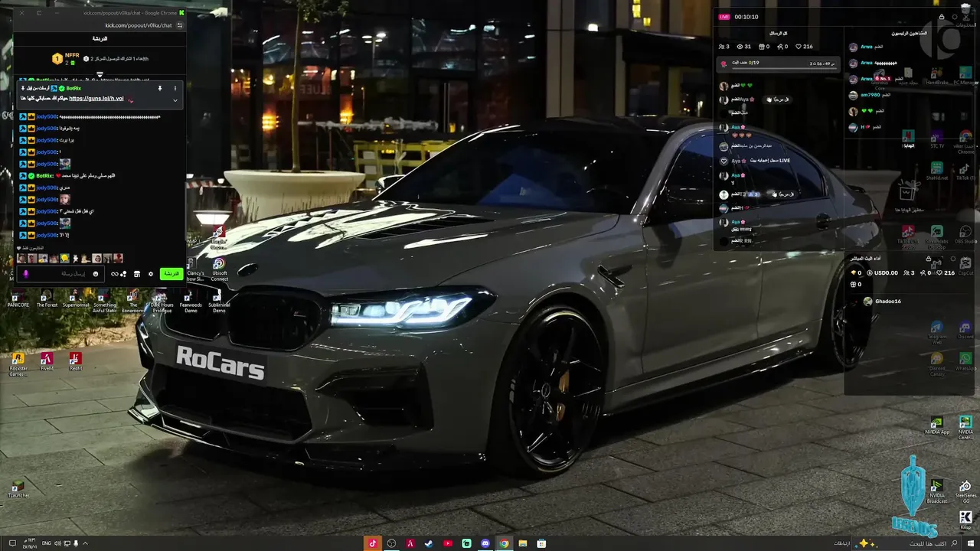The width and height of the screenshot is (980, 551).
Task: Open Supernormal desktop shortcut
Action: tap(76, 300)
